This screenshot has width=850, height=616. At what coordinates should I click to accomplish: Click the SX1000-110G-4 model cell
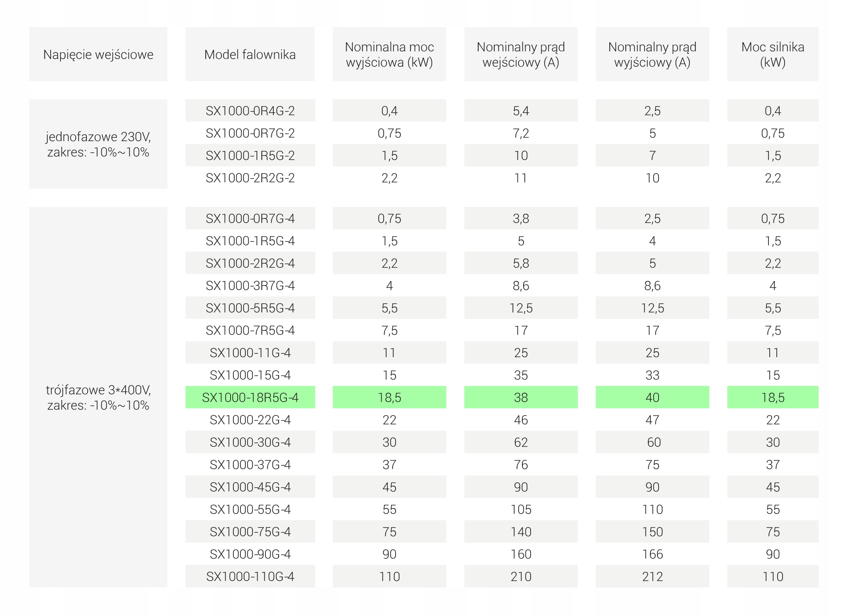tap(250, 576)
